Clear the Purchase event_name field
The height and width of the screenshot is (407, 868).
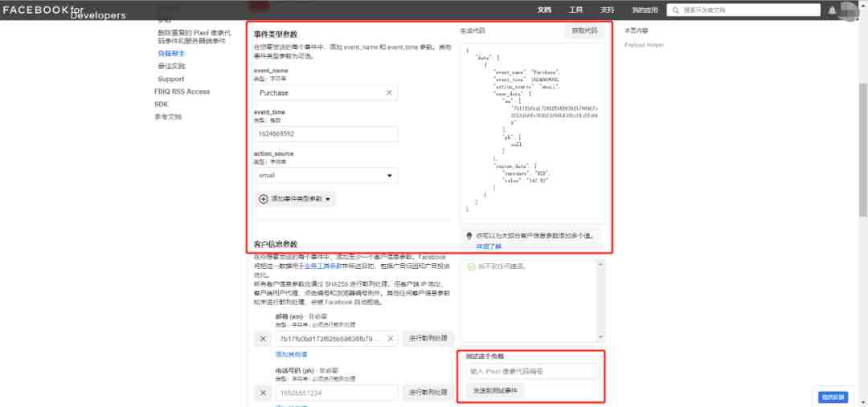[x=389, y=93]
